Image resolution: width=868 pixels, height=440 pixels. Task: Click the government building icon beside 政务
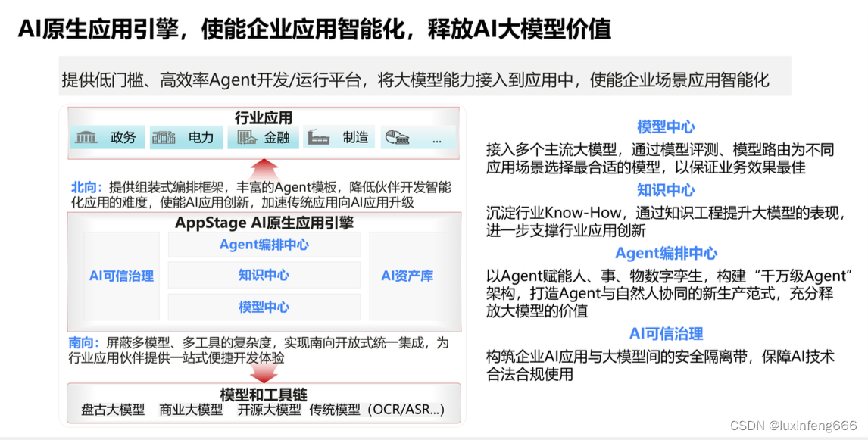click(x=86, y=137)
